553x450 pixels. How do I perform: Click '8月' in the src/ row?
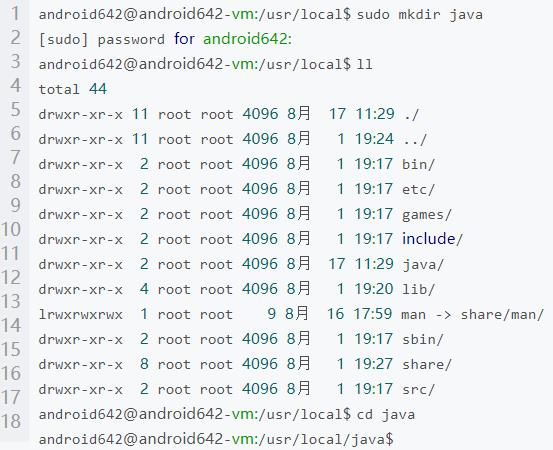(298, 389)
